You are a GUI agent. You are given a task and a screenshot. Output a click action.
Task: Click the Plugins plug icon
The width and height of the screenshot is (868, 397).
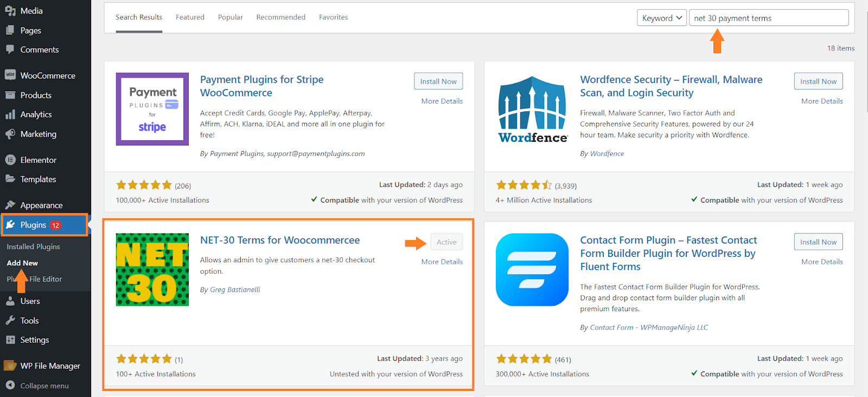[x=11, y=225]
